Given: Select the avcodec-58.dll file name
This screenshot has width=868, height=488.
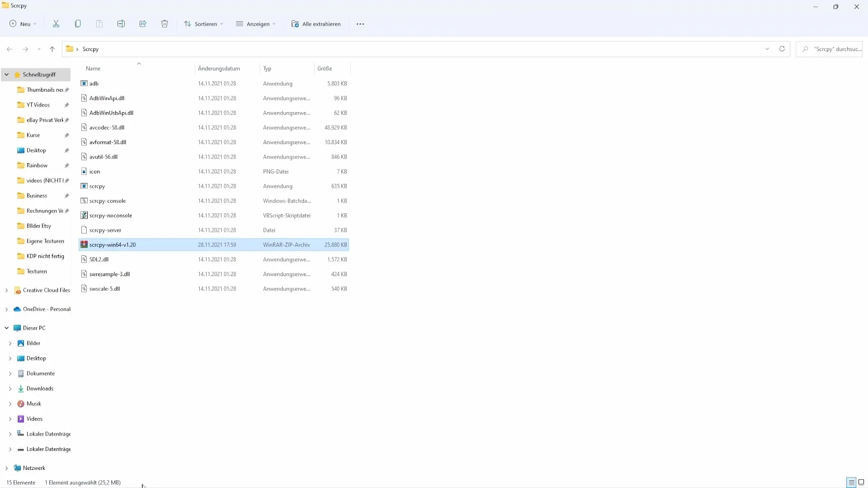Looking at the screenshot, I should coord(107,127).
